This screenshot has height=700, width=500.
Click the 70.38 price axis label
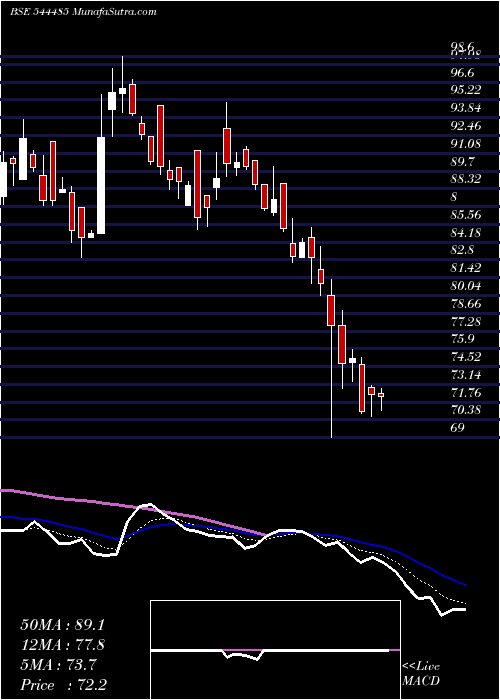[x=466, y=410]
